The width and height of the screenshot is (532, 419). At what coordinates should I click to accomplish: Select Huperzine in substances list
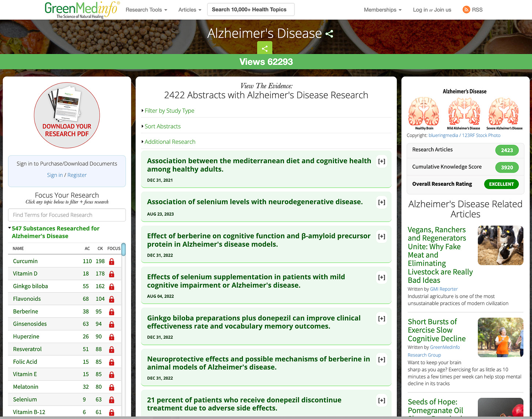coord(26,337)
